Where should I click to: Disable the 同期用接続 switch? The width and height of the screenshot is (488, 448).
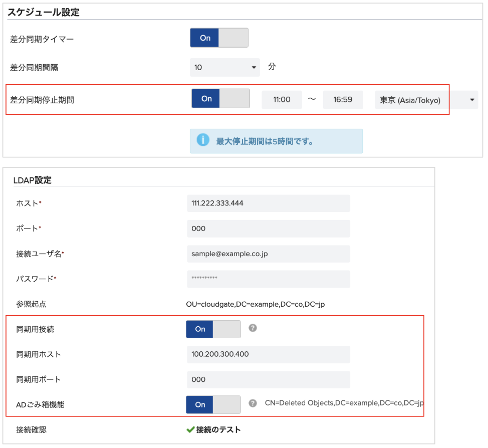pyautogui.click(x=213, y=329)
